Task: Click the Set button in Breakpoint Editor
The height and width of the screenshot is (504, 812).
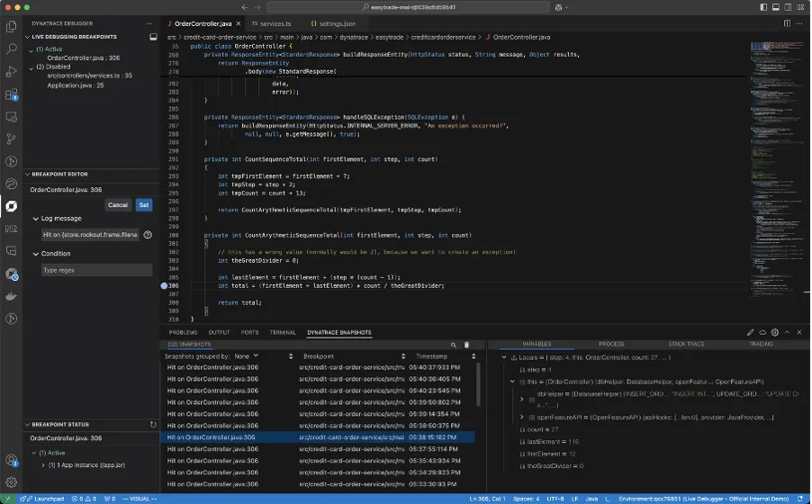Action: 144,205
